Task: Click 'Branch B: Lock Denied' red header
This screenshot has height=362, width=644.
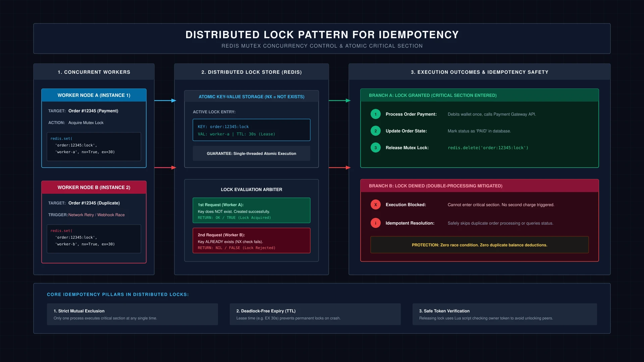Action: click(x=480, y=186)
